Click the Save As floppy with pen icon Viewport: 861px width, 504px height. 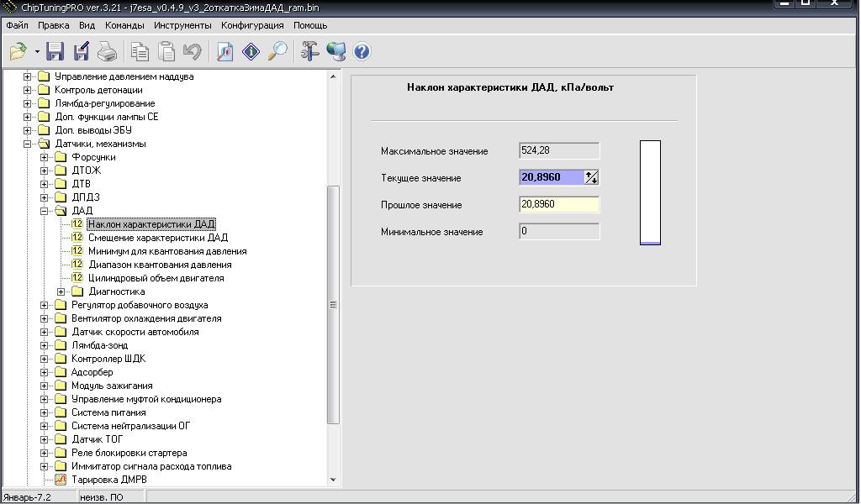(x=82, y=51)
